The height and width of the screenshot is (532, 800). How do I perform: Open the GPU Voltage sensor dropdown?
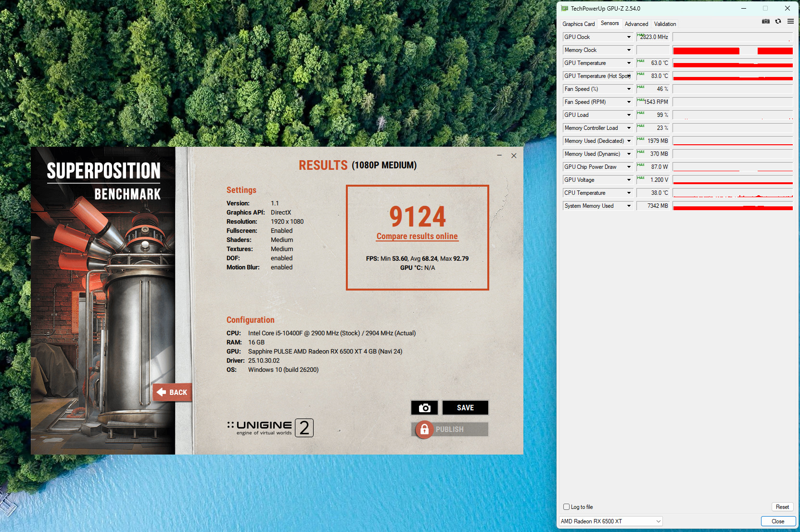pyautogui.click(x=629, y=180)
